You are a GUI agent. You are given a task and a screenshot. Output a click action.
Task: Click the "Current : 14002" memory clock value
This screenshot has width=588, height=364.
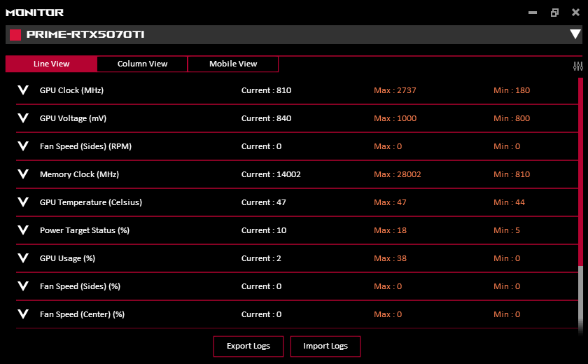click(271, 174)
